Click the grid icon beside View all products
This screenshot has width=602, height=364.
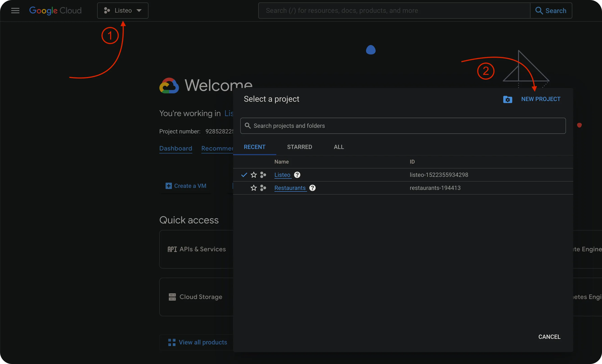[171, 342]
